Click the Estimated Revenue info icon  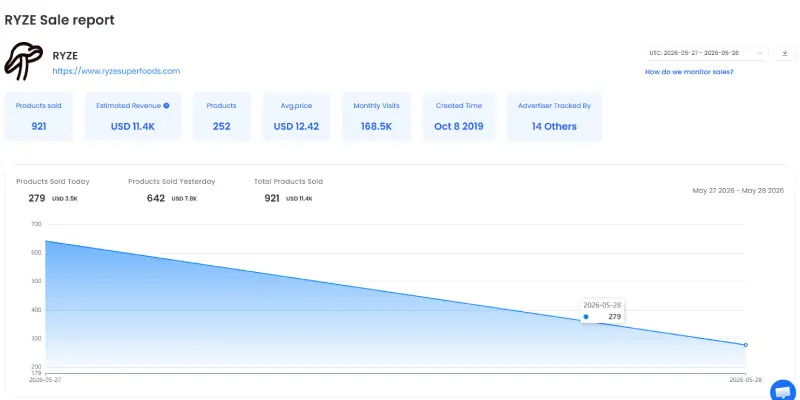(166, 106)
